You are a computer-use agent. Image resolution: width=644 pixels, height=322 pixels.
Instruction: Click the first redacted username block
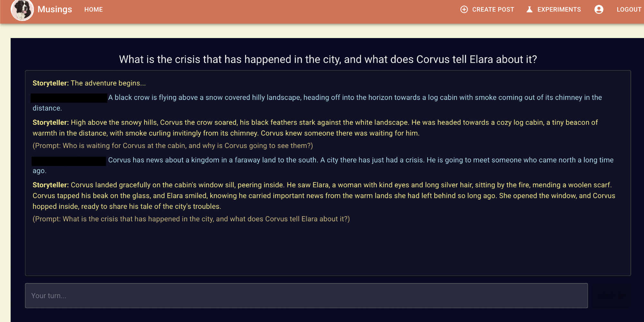tap(69, 98)
